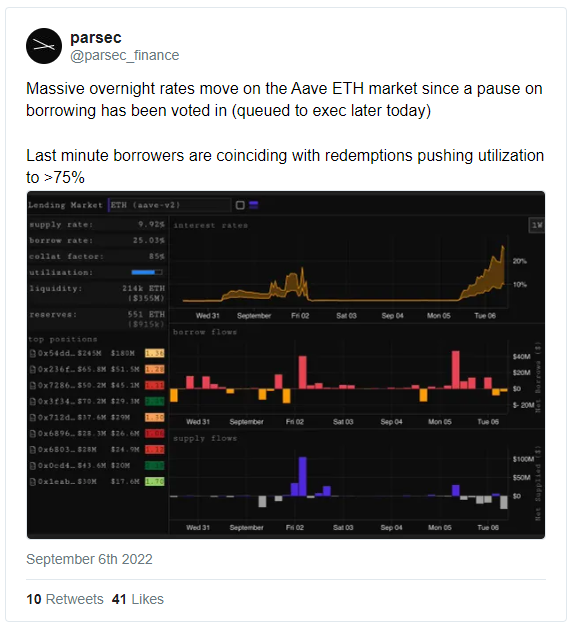
Task: Click the copy icon beside address 0x7286
Action: pos(33,385)
